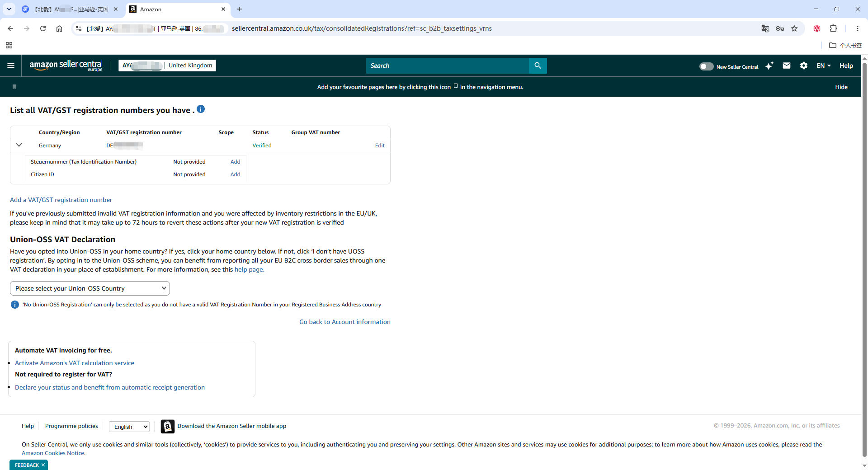Open the AI assistant sparkle icon
This screenshot has width=868, height=470.
(x=769, y=66)
